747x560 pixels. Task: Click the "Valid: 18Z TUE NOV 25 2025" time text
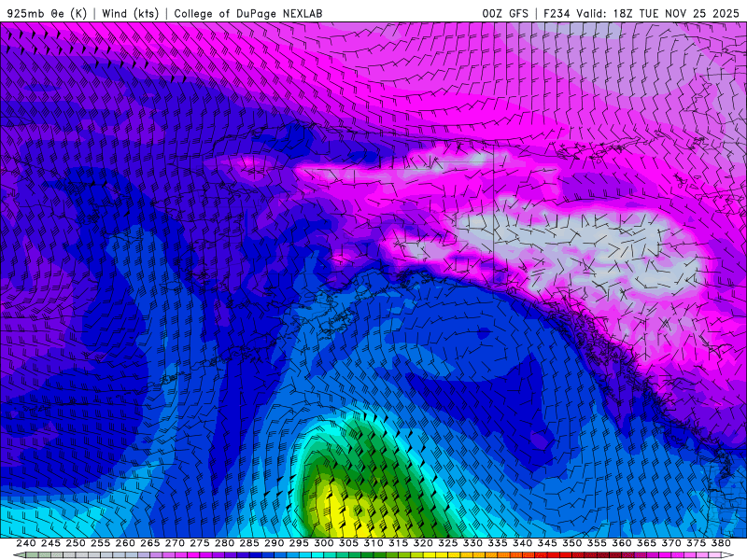point(657,13)
